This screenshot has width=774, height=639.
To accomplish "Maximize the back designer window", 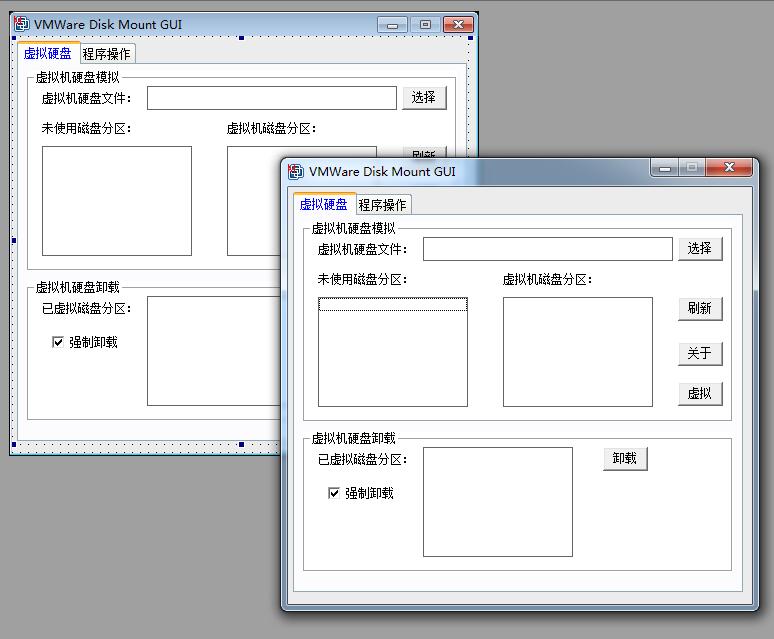I will tap(425, 24).
